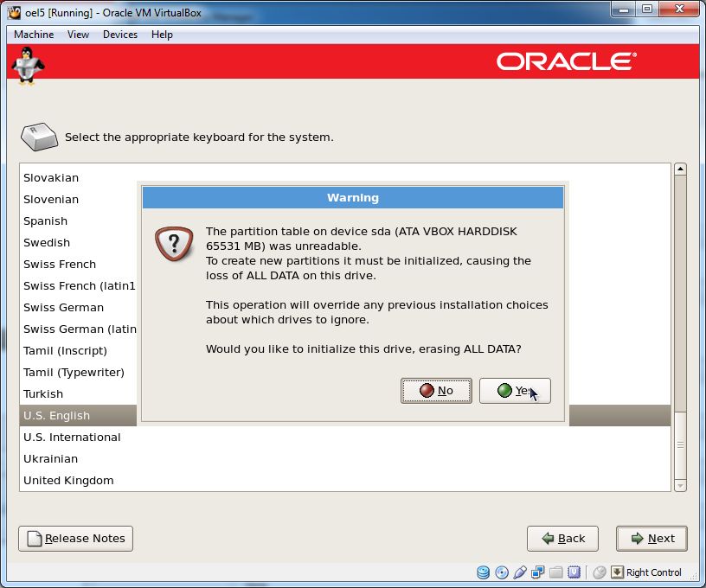Click the USB devices status icon

click(x=520, y=572)
